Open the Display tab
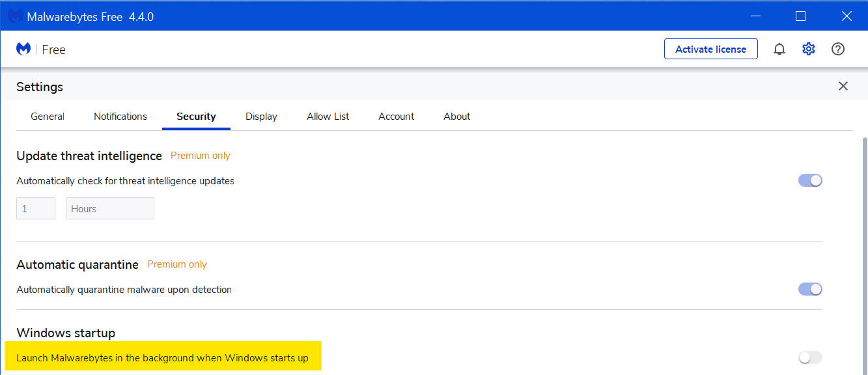Image resolution: width=868 pixels, height=375 pixels. click(261, 117)
